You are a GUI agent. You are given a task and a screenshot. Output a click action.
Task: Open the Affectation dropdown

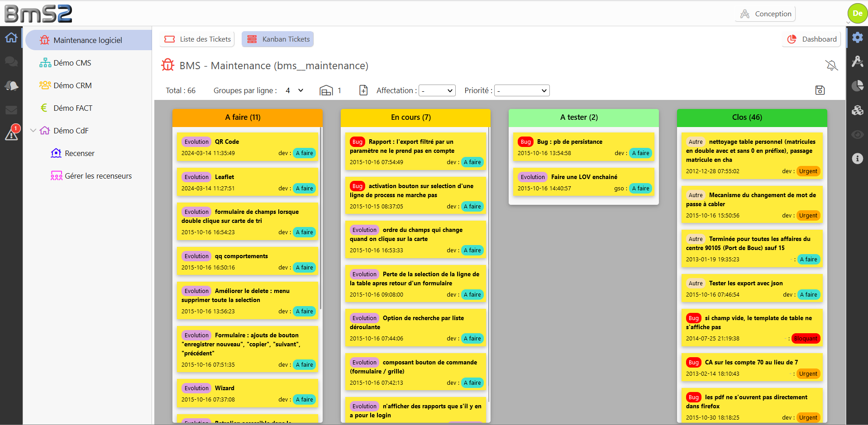[x=437, y=91]
